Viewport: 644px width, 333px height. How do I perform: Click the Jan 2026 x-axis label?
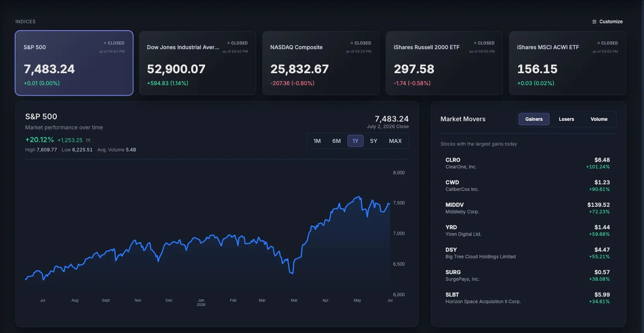coord(201,302)
